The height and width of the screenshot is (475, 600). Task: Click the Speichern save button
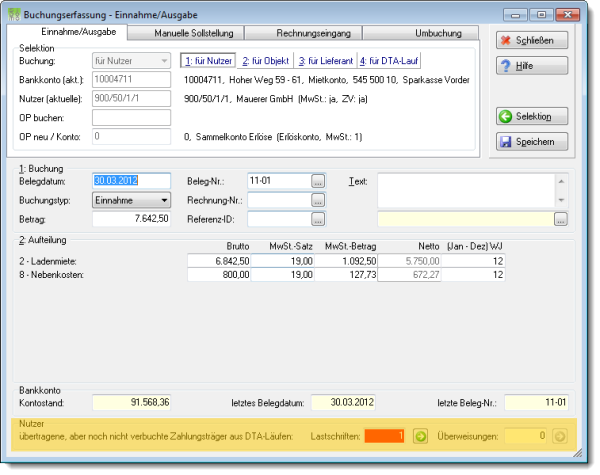532,142
